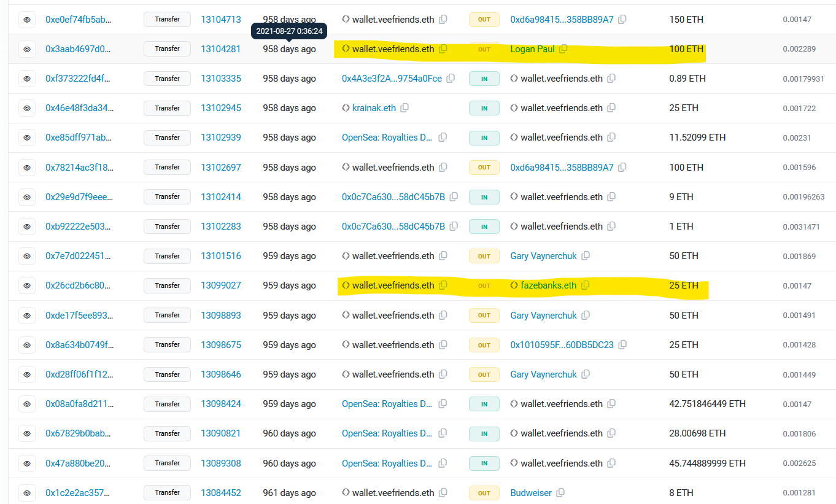The image size is (836, 504).
Task: Open block 13084452
Action: pos(221,493)
